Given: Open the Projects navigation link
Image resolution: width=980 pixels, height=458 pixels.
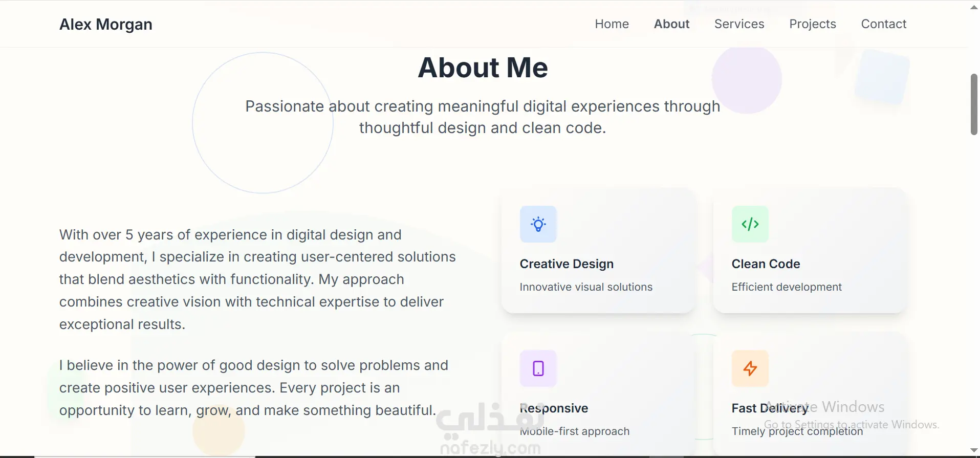Looking at the screenshot, I should (x=812, y=24).
